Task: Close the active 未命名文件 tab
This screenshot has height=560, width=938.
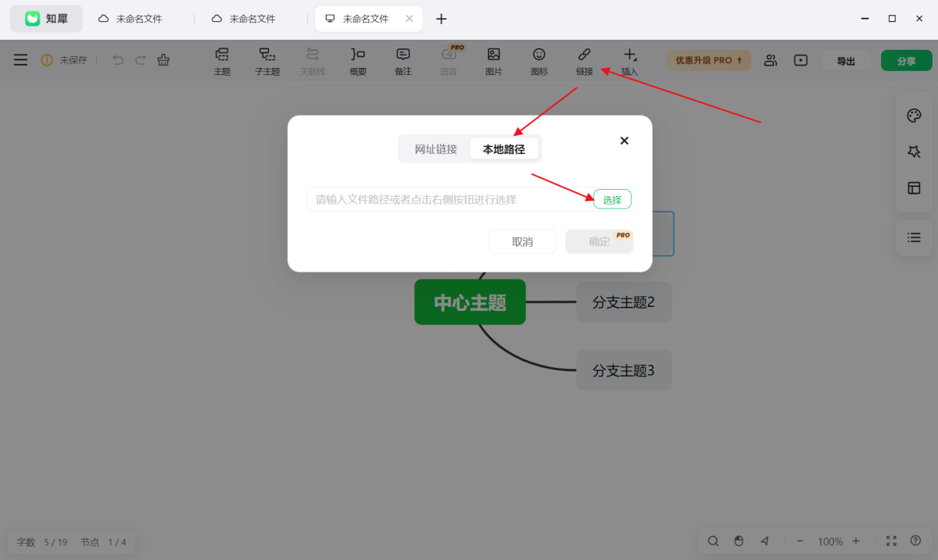Action: coord(409,19)
